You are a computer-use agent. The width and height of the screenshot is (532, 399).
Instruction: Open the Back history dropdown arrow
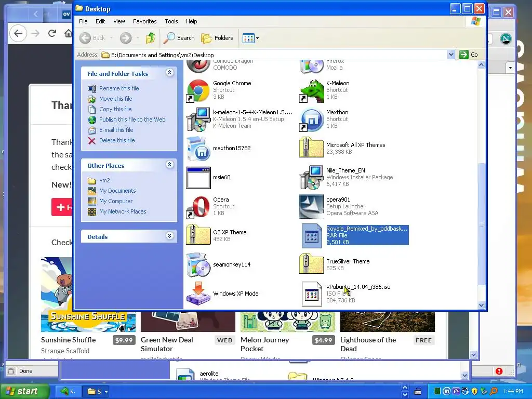[111, 38]
